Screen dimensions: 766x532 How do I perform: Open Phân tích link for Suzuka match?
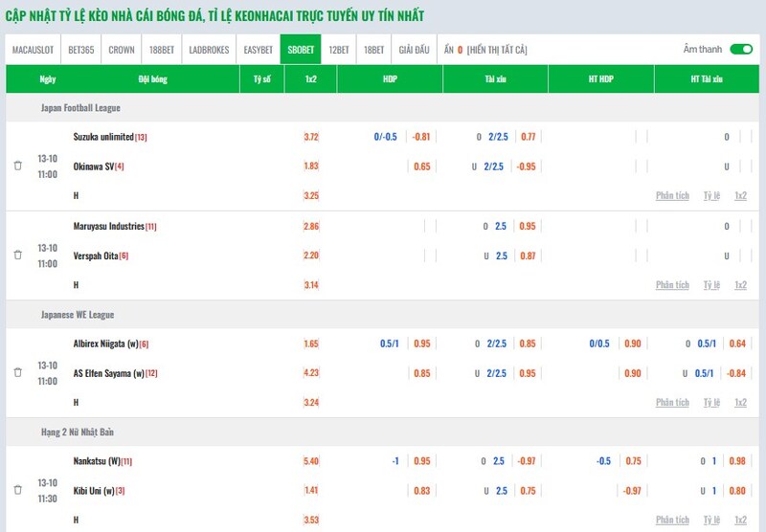pyautogui.click(x=672, y=195)
